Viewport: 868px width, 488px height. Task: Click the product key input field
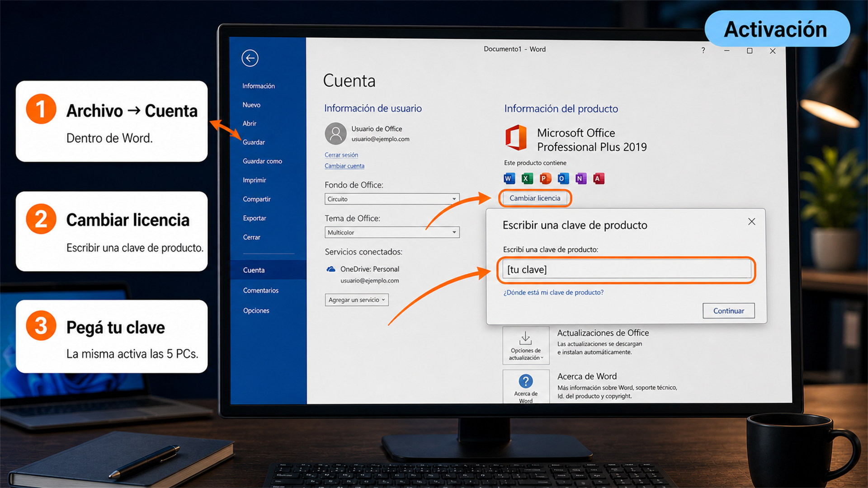coord(627,270)
